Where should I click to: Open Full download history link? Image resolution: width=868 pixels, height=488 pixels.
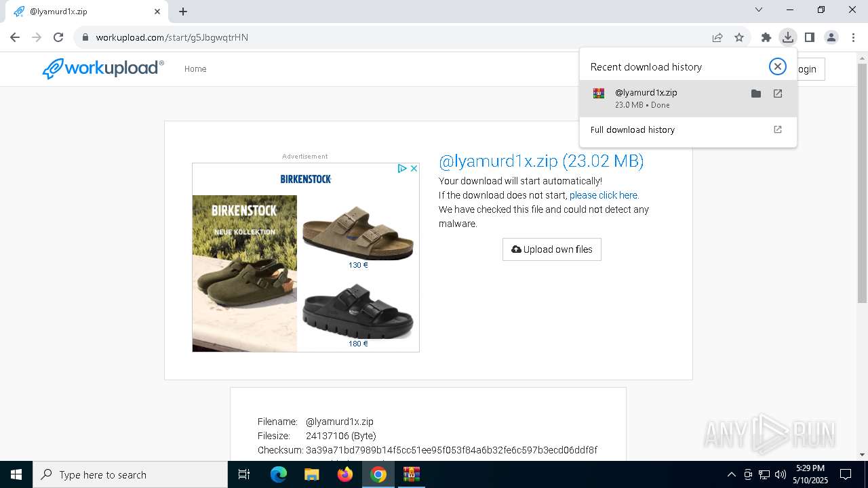coord(633,129)
